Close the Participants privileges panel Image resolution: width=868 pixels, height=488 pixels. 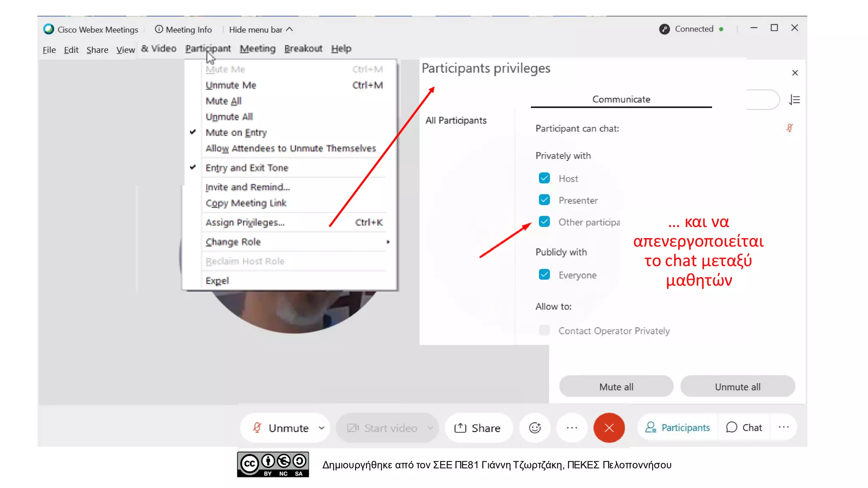click(x=795, y=73)
